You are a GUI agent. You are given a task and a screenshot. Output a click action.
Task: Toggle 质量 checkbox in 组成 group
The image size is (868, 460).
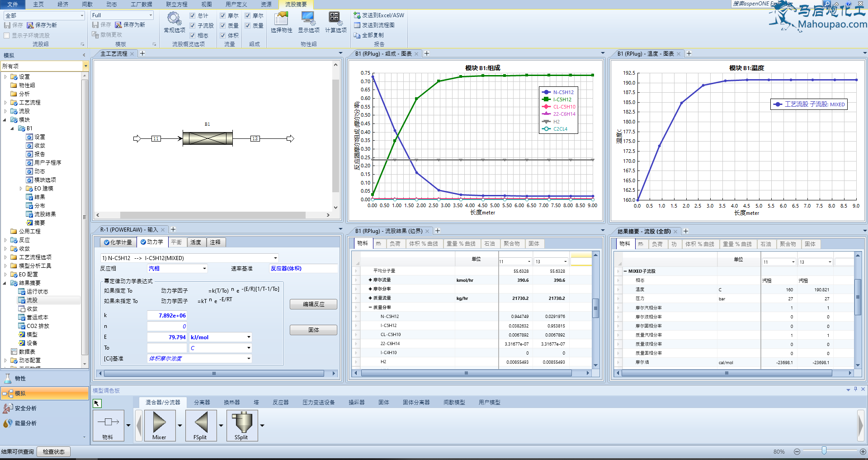(248, 25)
